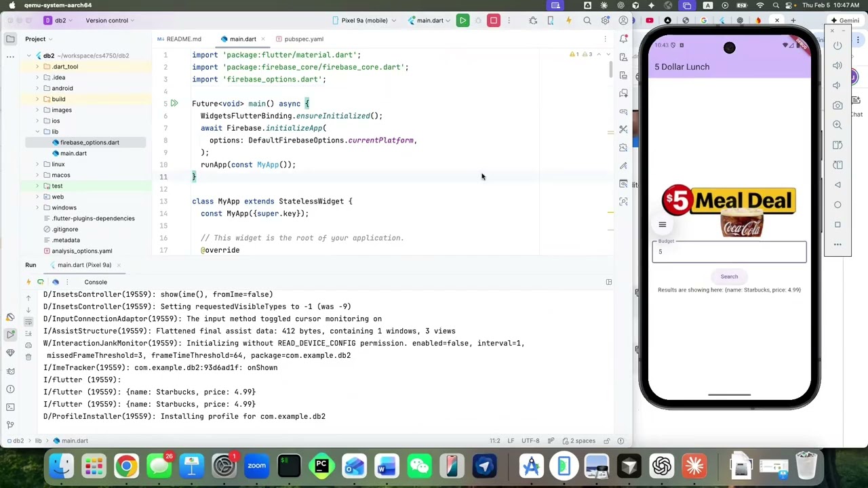Open the Problems tool window icon
This screenshot has width=868, height=488.
point(10,389)
